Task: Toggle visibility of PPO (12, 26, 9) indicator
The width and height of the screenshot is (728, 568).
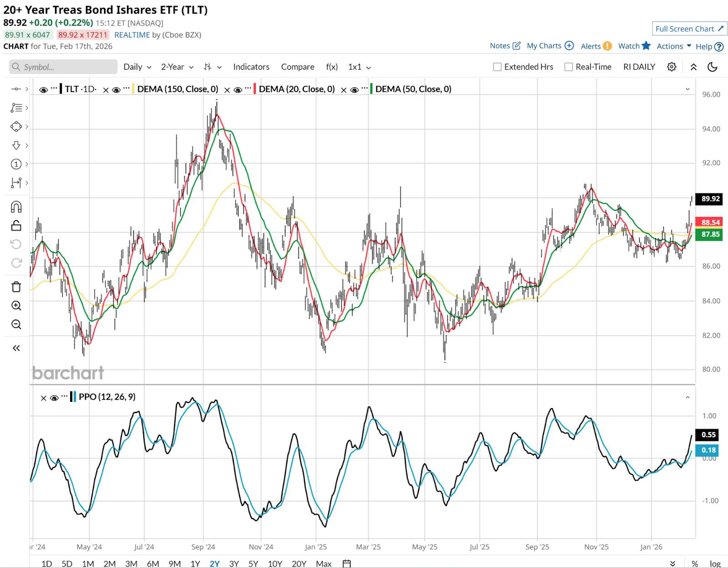Action: click(x=54, y=398)
